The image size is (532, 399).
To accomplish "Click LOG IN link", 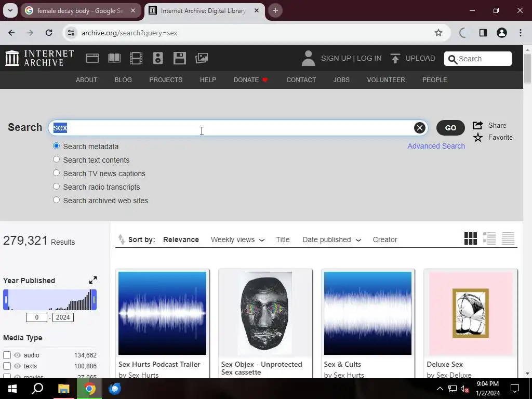I will point(369,58).
